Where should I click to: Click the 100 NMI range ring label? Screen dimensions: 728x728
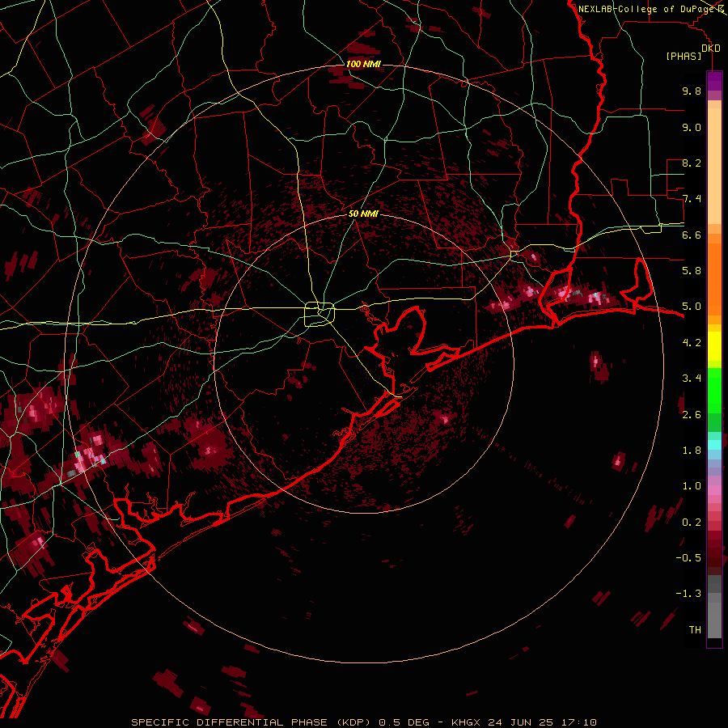click(x=363, y=64)
